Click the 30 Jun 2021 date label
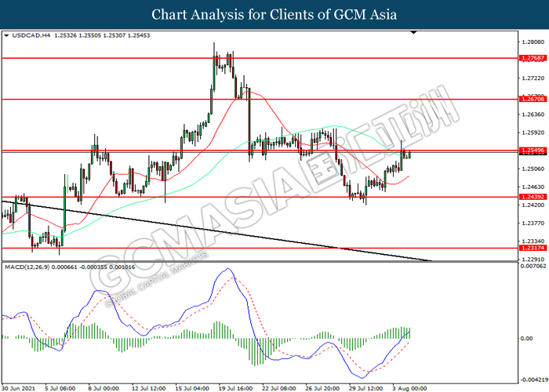The image size is (549, 392). (x=18, y=389)
